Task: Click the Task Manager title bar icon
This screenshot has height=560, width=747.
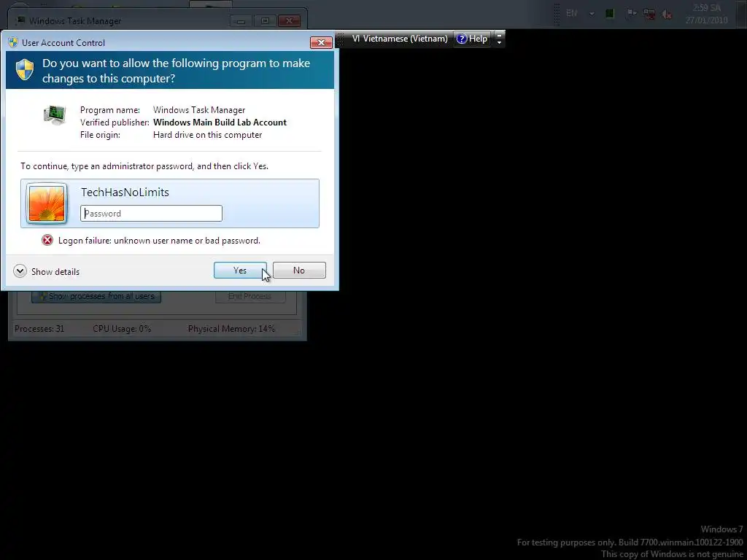Action: pos(20,20)
